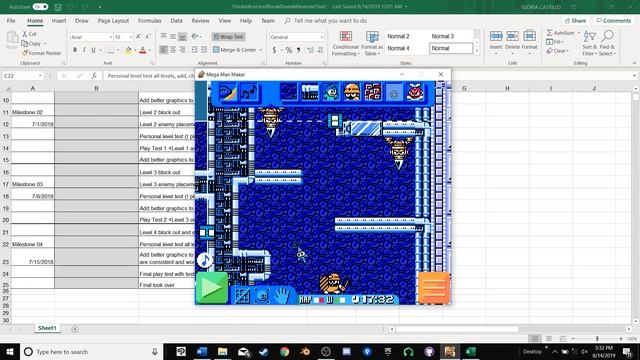This screenshot has width=640, height=360.
Task: Select the red-and-white objects icon in the editor toolbar
Action: click(x=373, y=92)
